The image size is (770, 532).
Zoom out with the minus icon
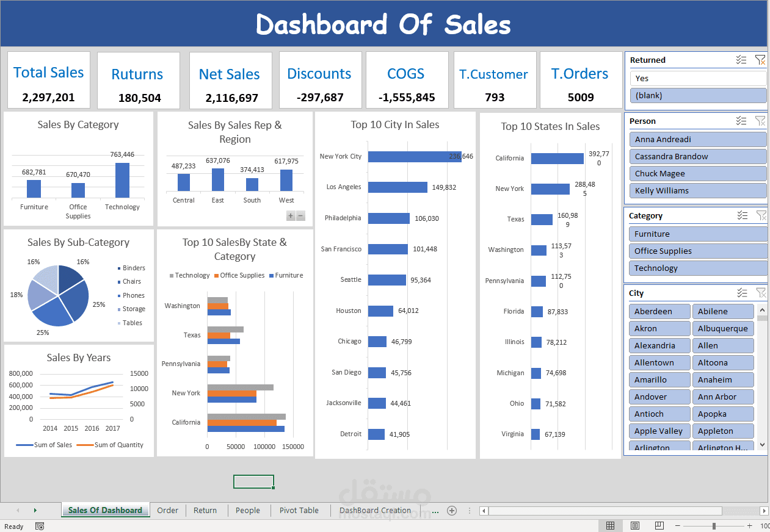coord(678,526)
